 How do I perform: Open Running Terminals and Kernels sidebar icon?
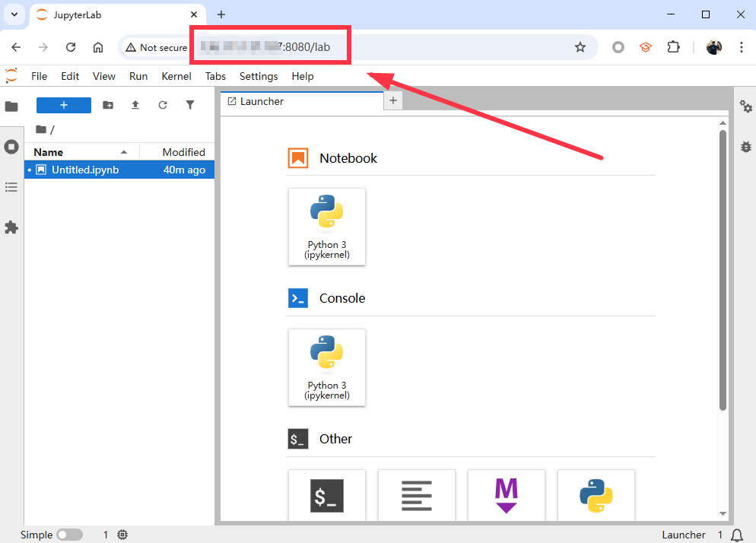click(11, 147)
